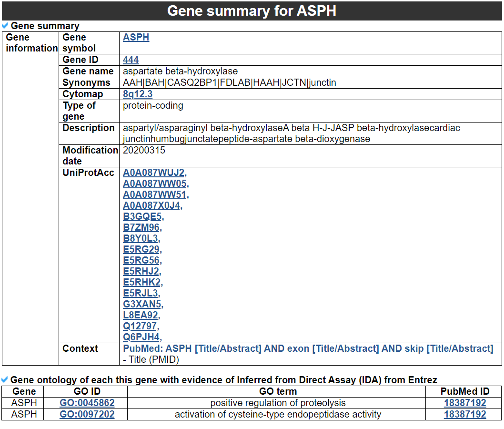Screen dimensions: 504x429
Task: Click the Q6PJH4 UniProt link
Action: pos(141,337)
